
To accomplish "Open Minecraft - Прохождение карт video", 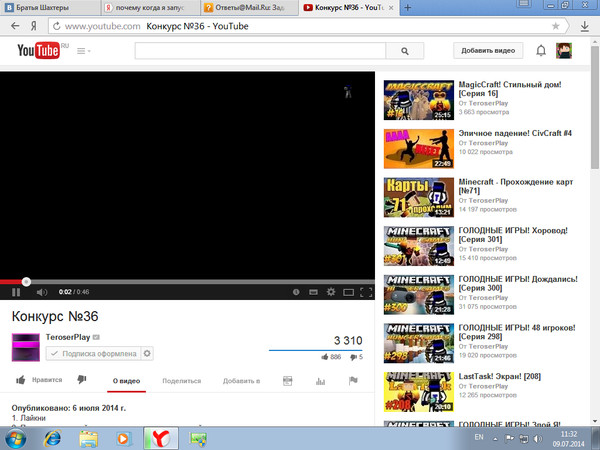I will [516, 186].
